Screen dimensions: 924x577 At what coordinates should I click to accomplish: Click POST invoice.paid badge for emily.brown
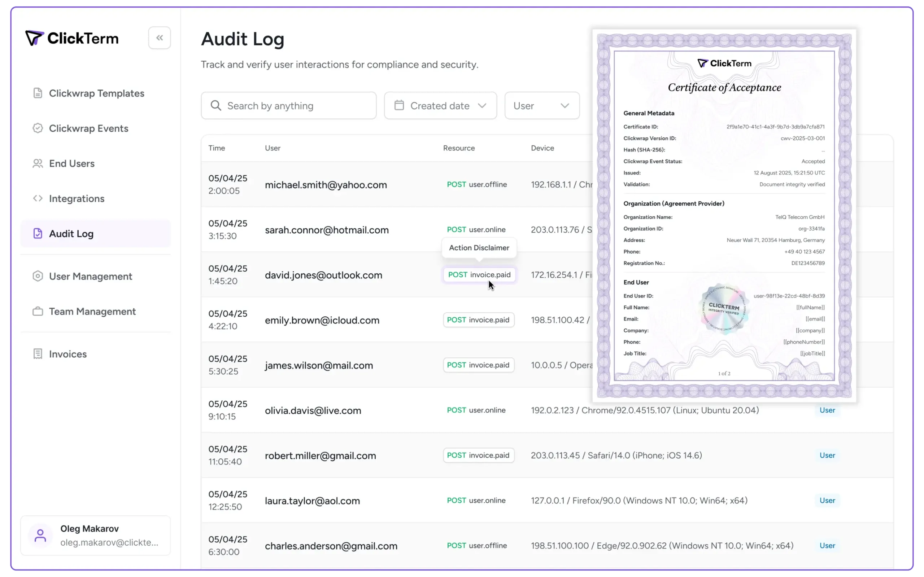point(478,320)
